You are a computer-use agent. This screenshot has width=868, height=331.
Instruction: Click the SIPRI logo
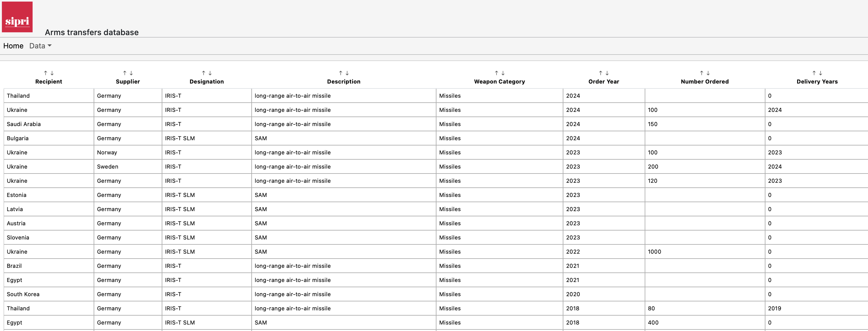point(17,17)
